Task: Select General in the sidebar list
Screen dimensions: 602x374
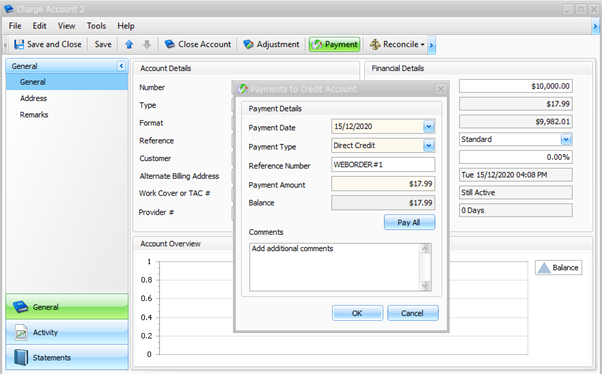Action: (x=67, y=82)
